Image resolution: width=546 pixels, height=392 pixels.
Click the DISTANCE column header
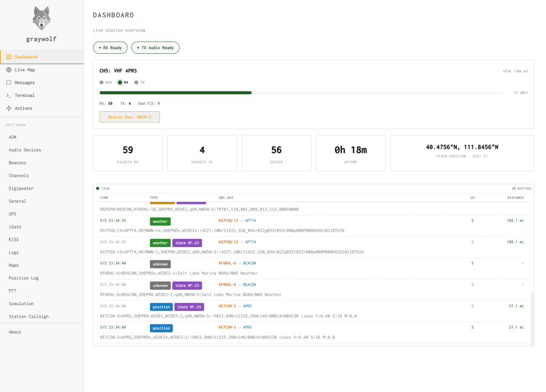pos(516,198)
